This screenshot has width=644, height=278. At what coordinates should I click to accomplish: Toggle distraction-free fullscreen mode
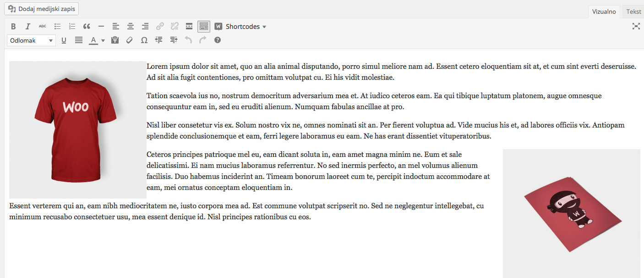pyautogui.click(x=636, y=26)
